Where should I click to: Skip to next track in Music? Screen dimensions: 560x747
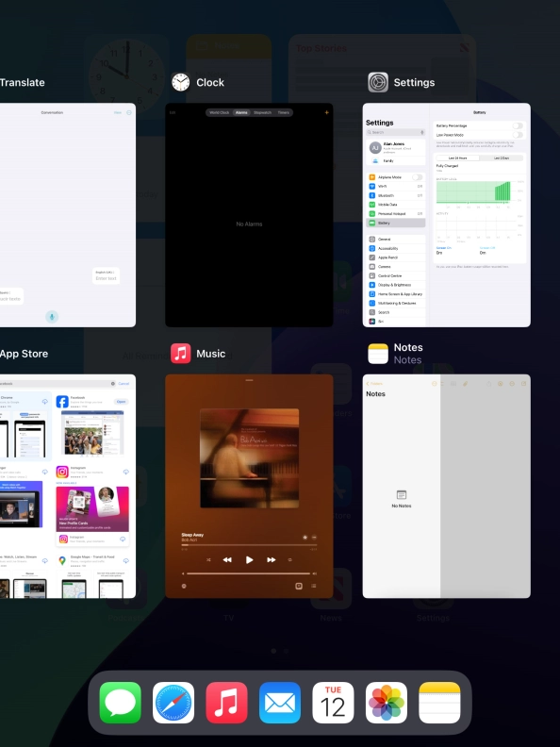(x=271, y=559)
